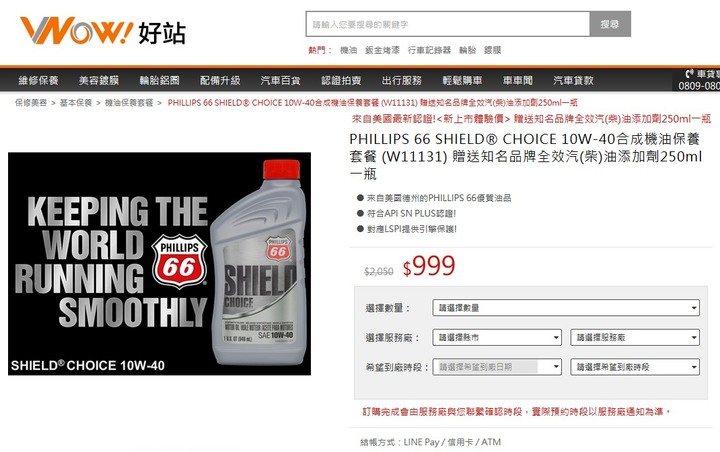Select the 美容鍍膜 navigation item

tap(99, 80)
